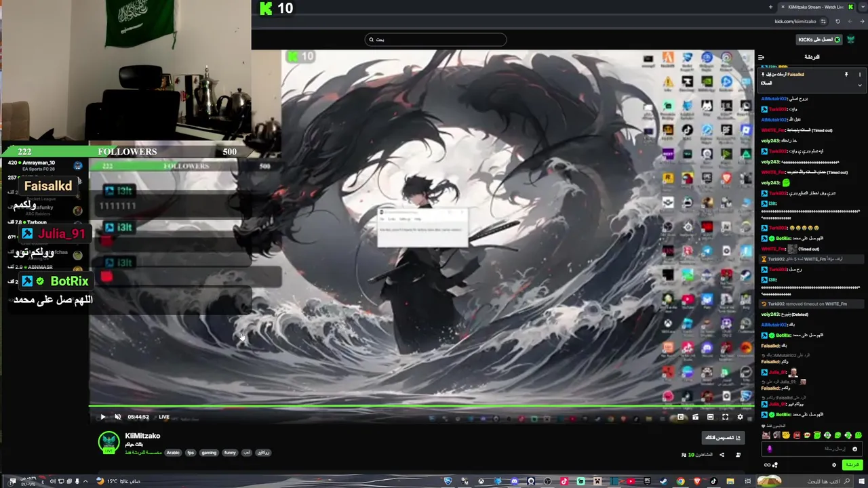The height and width of the screenshot is (488, 868).
Task: Open Chrome from the taskbar
Action: pos(680,481)
